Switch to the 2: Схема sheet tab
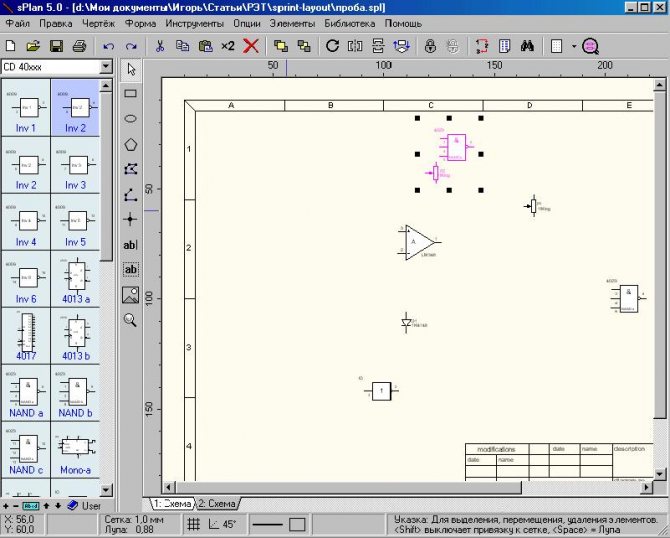Image resolution: width=670 pixels, height=538 pixels. 219,503
